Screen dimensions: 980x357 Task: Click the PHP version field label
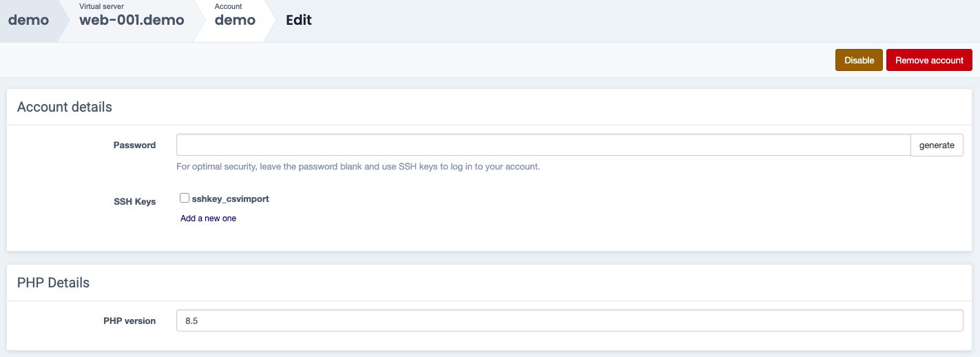coord(129,320)
